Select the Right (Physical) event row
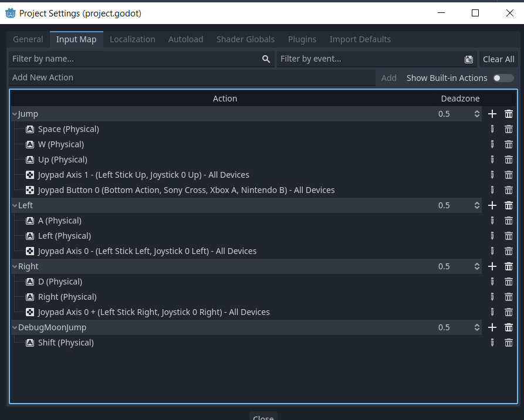 (246, 297)
